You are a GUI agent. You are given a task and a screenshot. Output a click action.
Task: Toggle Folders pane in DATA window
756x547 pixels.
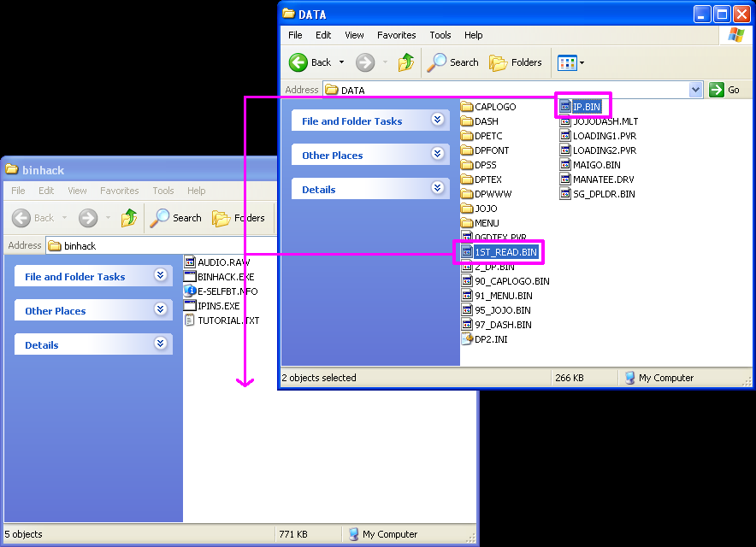(x=516, y=62)
